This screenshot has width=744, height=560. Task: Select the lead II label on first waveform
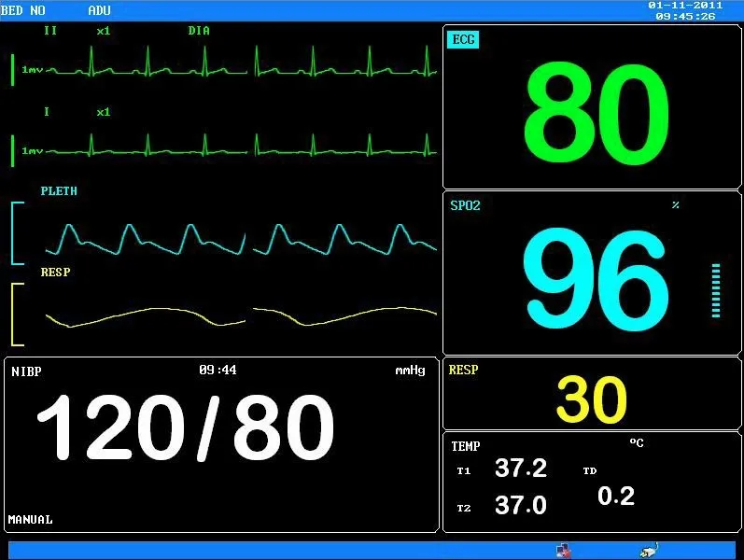coord(50,31)
